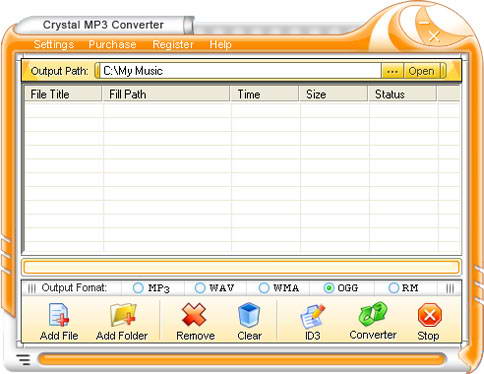Open the Register menu
484x374 pixels.
coord(173,44)
